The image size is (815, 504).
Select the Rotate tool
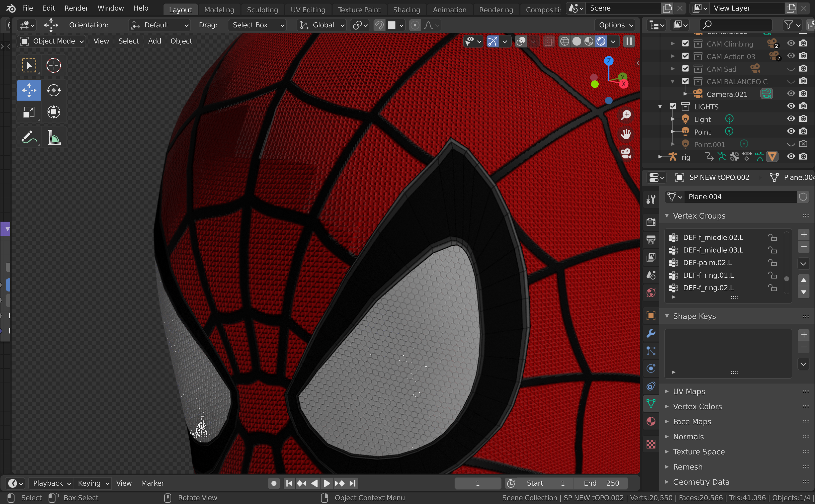(x=53, y=90)
